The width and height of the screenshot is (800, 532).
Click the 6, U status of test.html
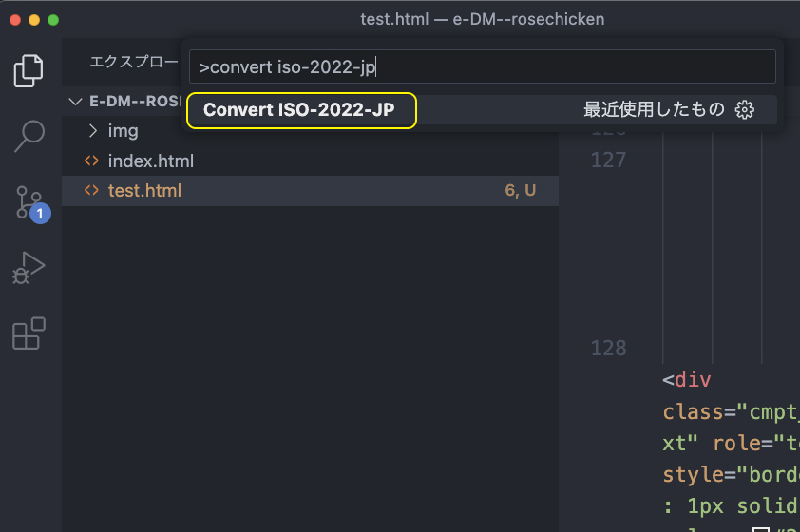[521, 191]
